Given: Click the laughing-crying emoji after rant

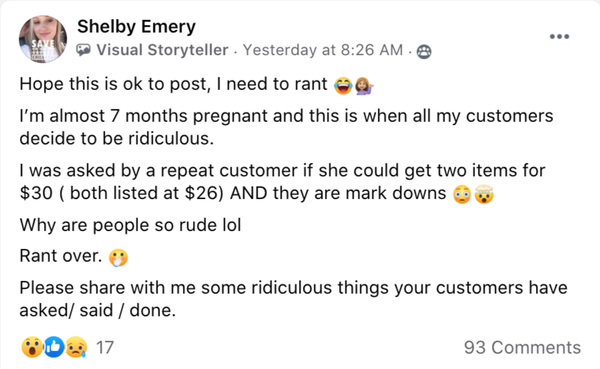Looking at the screenshot, I should pos(343,85).
